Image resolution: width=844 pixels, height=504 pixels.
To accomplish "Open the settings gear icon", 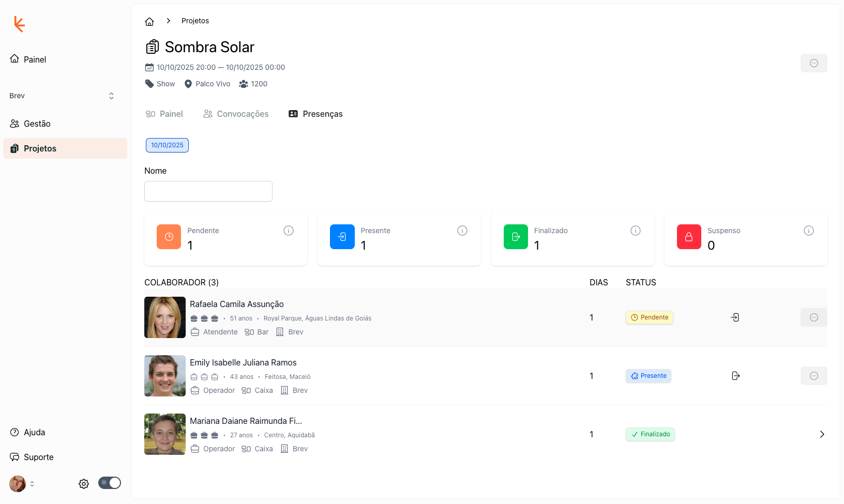I will pos(84,484).
